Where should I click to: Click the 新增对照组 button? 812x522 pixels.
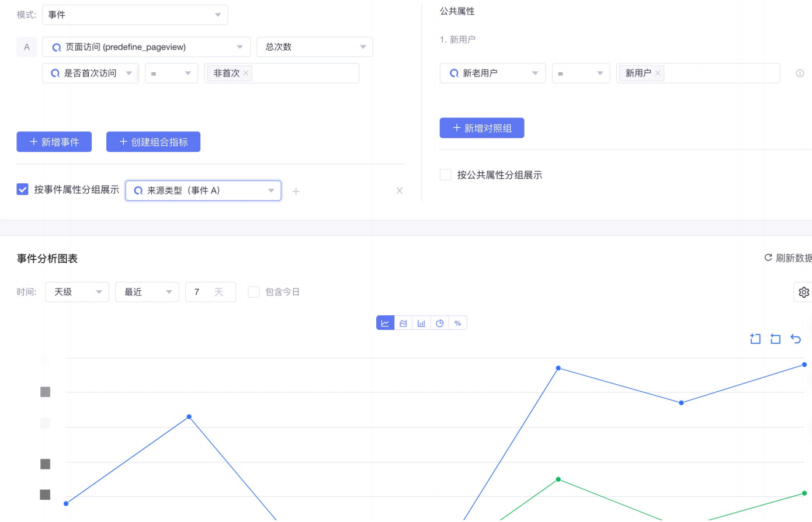coord(482,128)
